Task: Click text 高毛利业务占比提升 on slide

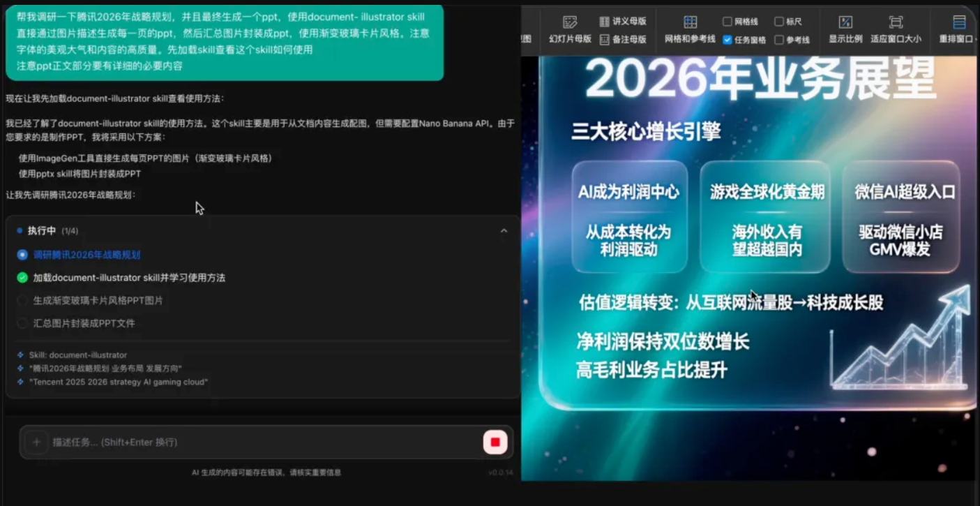Action: (x=652, y=369)
